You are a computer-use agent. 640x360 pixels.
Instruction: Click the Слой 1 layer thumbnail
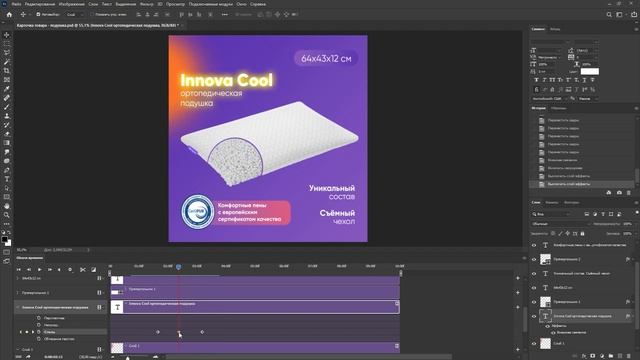(x=545, y=344)
